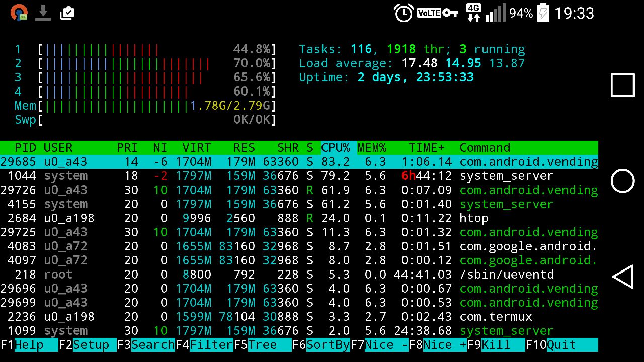The height and width of the screenshot is (362, 644).
Task: Open F2 Setup in the footer
Action: click(x=88, y=345)
